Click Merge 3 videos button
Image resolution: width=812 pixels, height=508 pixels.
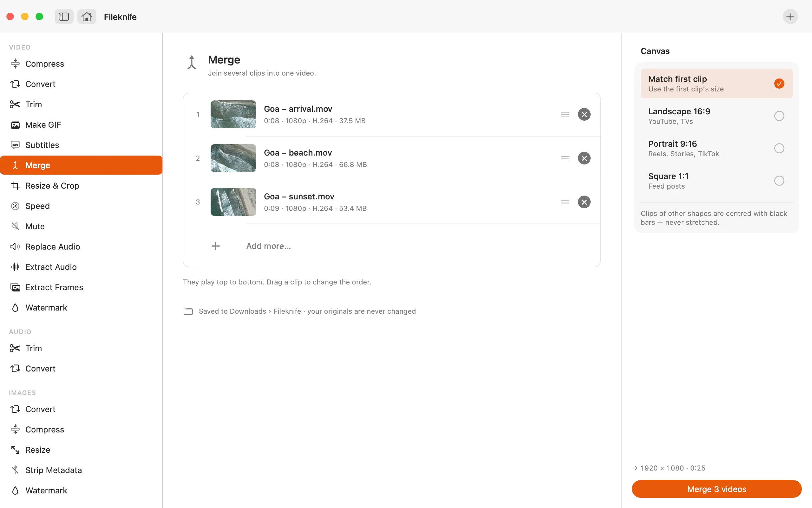[717, 489]
